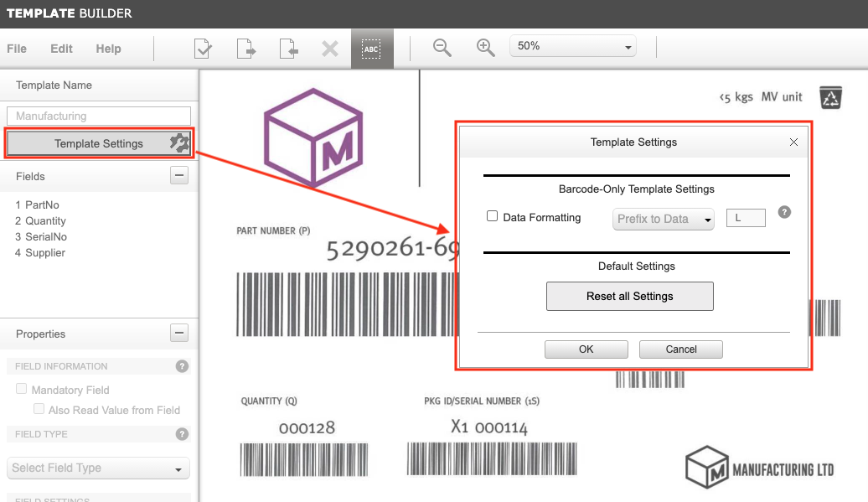The image size is (868, 502).
Task: Click the delete X toolbar icon
Action: pyautogui.click(x=330, y=49)
